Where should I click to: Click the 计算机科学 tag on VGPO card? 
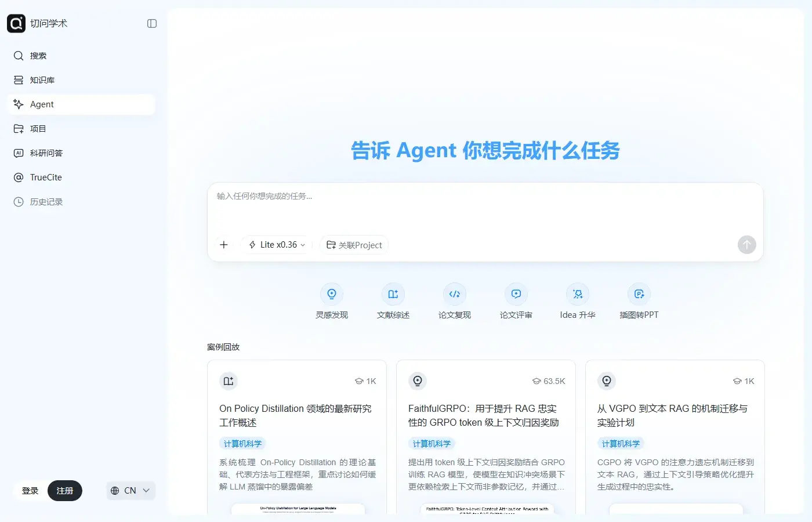point(621,444)
